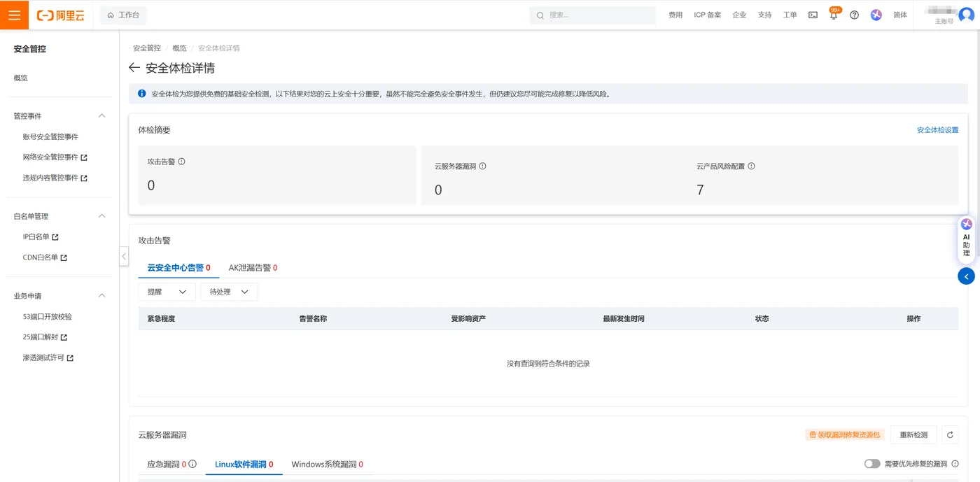Click the 云产品风险配置 count 7
This screenshot has height=482, width=980.
700,190
